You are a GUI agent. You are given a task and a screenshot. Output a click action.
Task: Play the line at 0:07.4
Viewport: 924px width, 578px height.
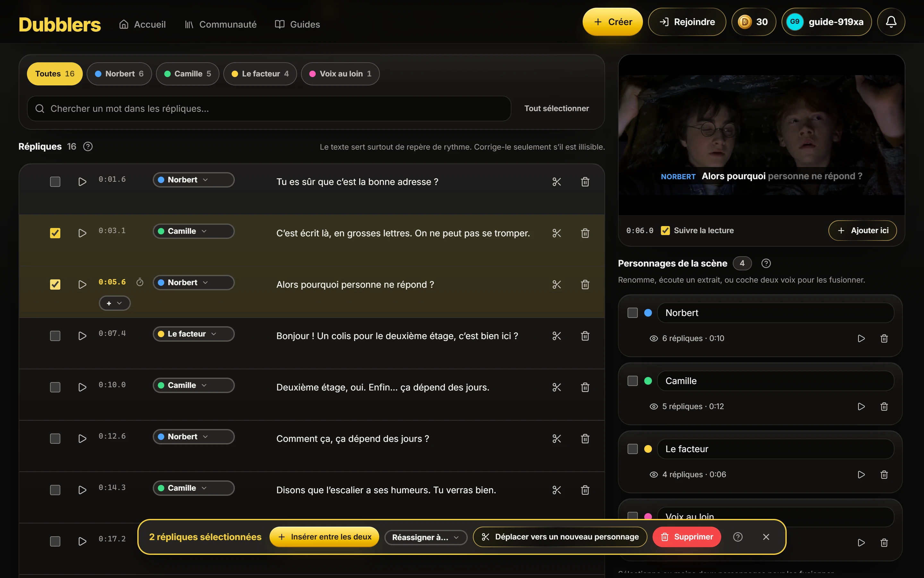(x=82, y=336)
